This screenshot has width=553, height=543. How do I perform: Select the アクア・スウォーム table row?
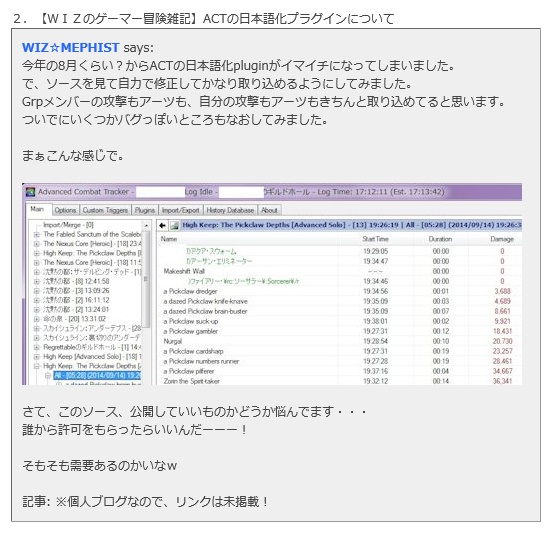tap(340, 251)
